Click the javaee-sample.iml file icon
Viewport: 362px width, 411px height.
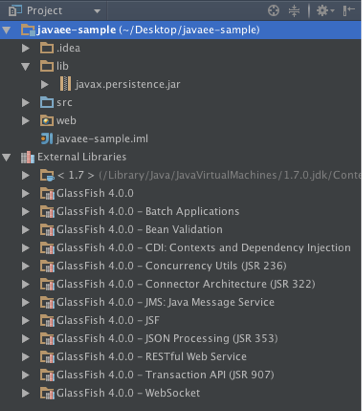(x=47, y=139)
